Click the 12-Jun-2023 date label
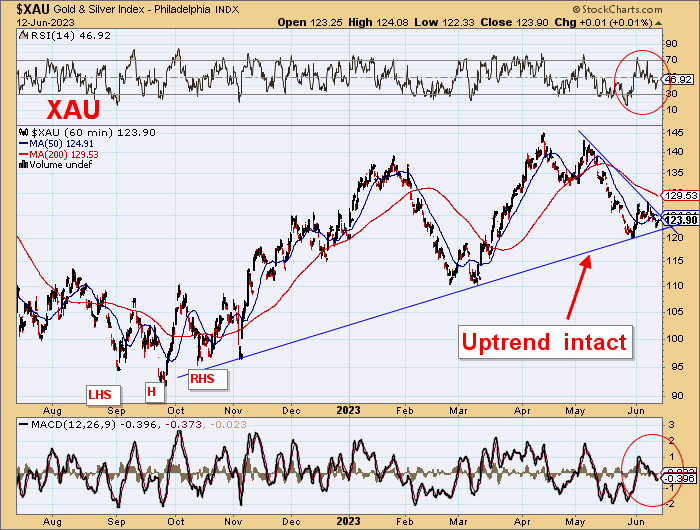700x530 pixels. [32, 22]
